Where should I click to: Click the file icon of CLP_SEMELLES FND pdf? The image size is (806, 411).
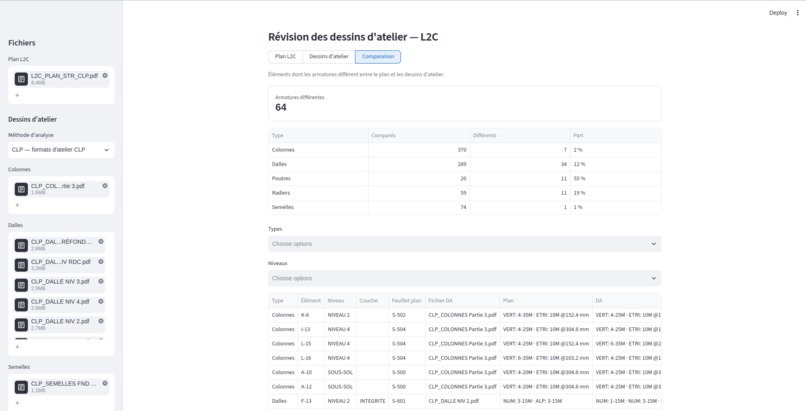[x=21, y=387]
